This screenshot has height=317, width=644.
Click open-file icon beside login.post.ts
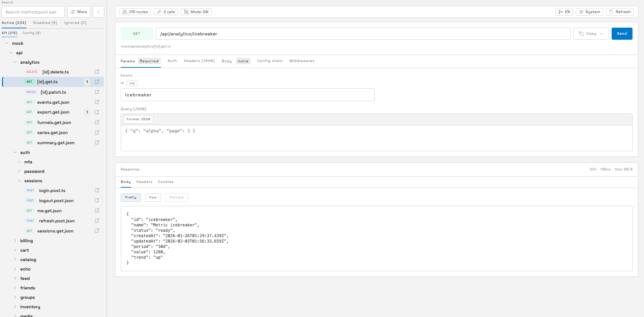click(x=97, y=190)
